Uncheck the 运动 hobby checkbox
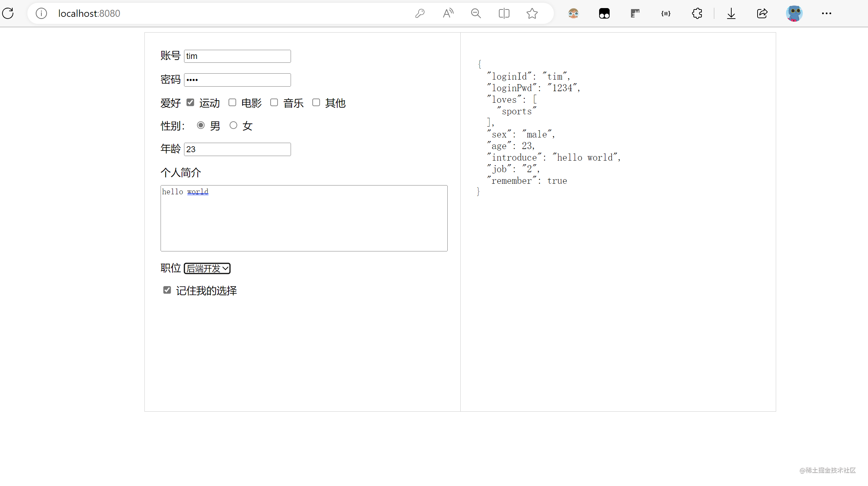The height and width of the screenshot is (486, 868). click(190, 102)
